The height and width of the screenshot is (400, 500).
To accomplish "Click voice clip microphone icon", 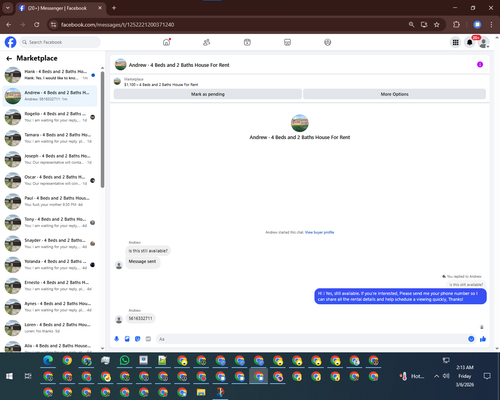I will pos(117,339).
